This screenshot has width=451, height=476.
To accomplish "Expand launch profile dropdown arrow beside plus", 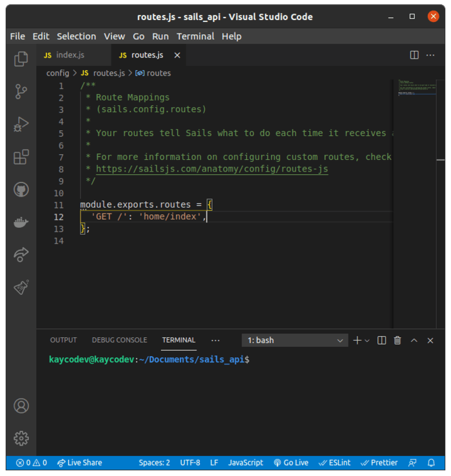I will pos(367,341).
